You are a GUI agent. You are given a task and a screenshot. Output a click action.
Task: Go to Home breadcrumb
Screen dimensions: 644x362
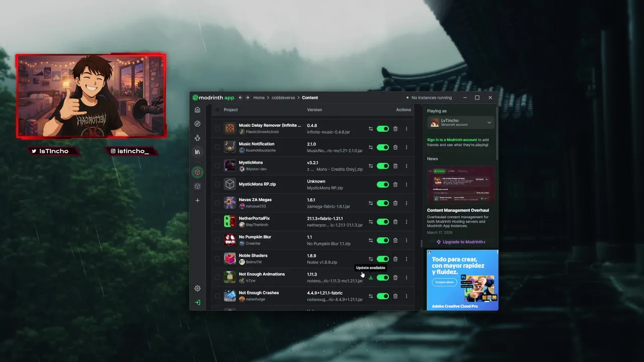pyautogui.click(x=259, y=98)
